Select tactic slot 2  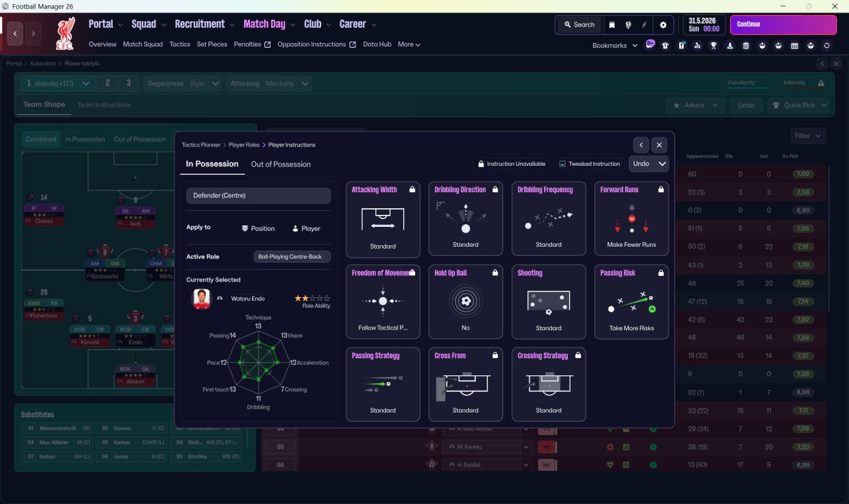point(107,84)
